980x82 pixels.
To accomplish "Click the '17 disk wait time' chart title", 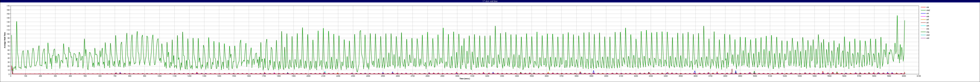I will (490, 1).
